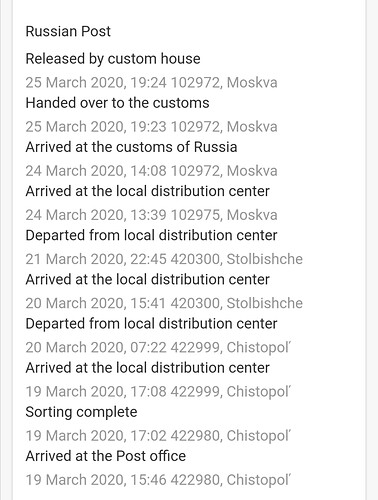The image size is (378, 500).
Task: Select the Handed over to the customs entry
Action: (117, 103)
